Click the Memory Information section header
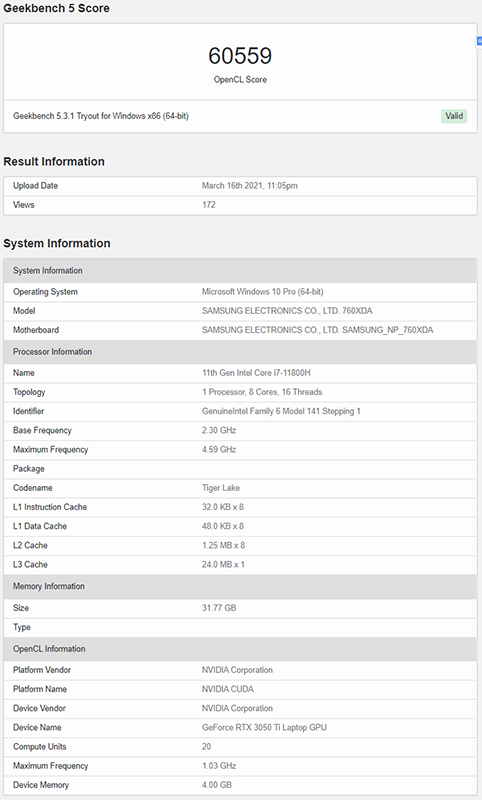This screenshot has width=482, height=800. point(240,586)
